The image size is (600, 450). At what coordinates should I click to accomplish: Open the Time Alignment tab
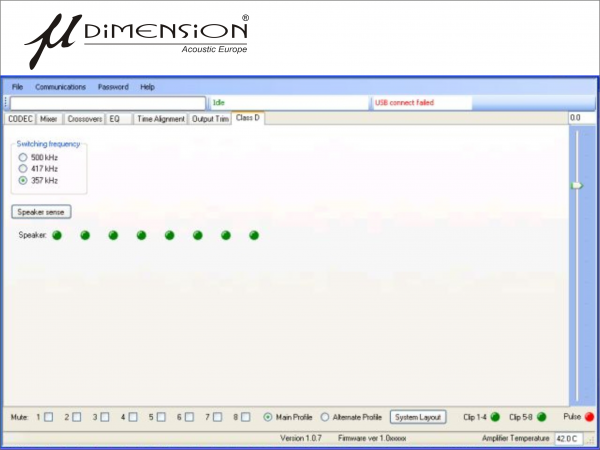point(161,118)
